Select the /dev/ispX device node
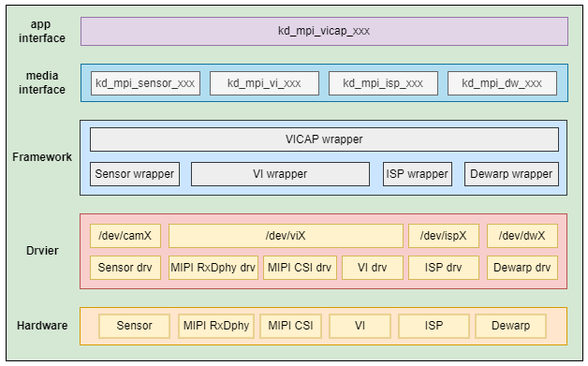The image size is (588, 366). (x=444, y=236)
